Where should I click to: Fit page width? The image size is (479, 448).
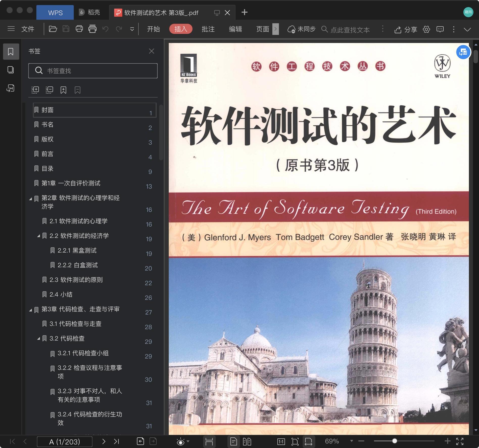click(x=308, y=441)
